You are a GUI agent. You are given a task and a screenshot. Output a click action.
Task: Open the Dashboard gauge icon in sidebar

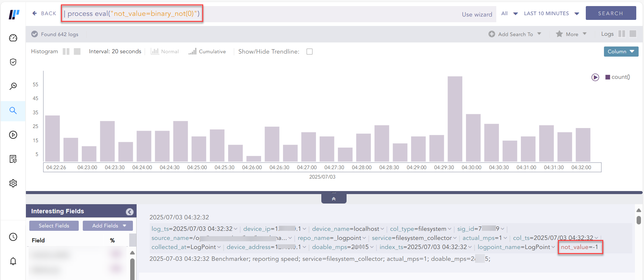(13, 38)
